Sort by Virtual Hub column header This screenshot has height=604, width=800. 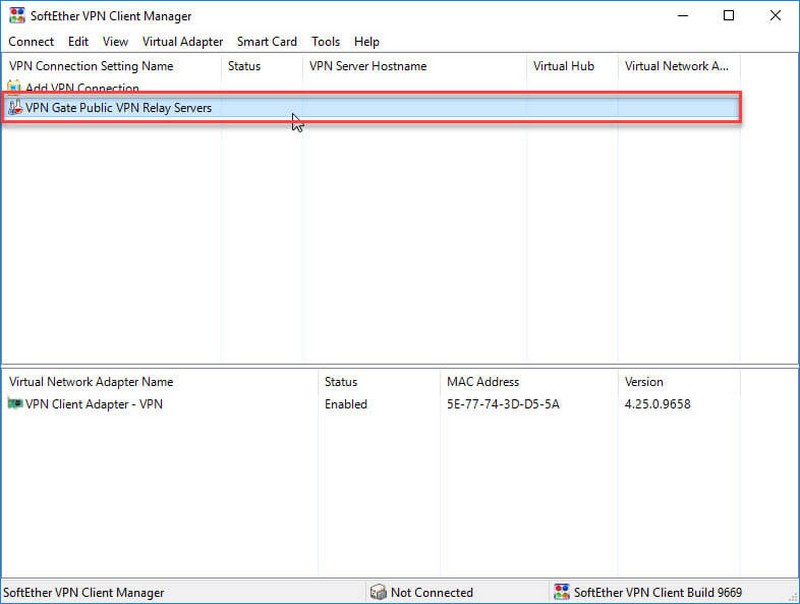pyautogui.click(x=572, y=66)
